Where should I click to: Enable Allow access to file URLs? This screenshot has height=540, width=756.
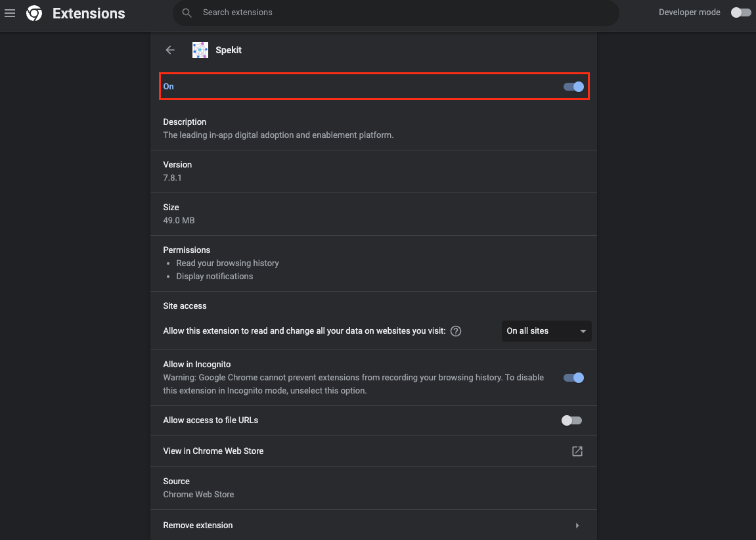[571, 420]
